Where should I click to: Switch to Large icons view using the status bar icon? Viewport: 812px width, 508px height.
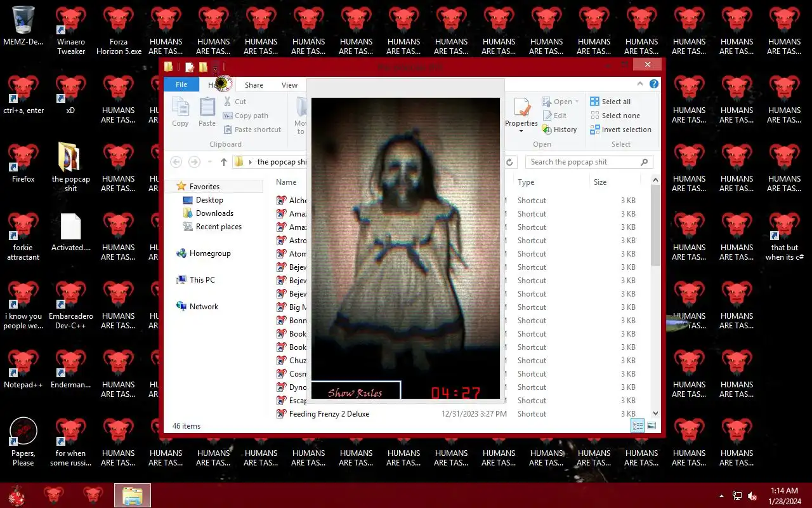[652, 426]
